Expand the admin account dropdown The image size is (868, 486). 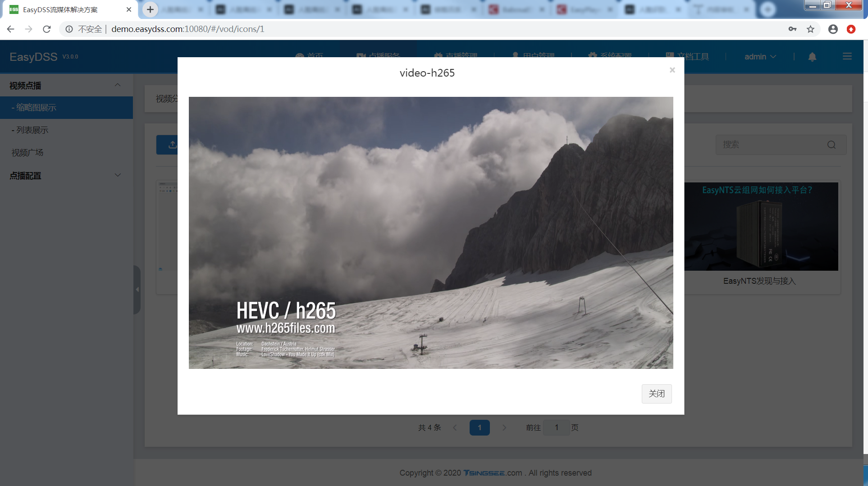(760, 56)
